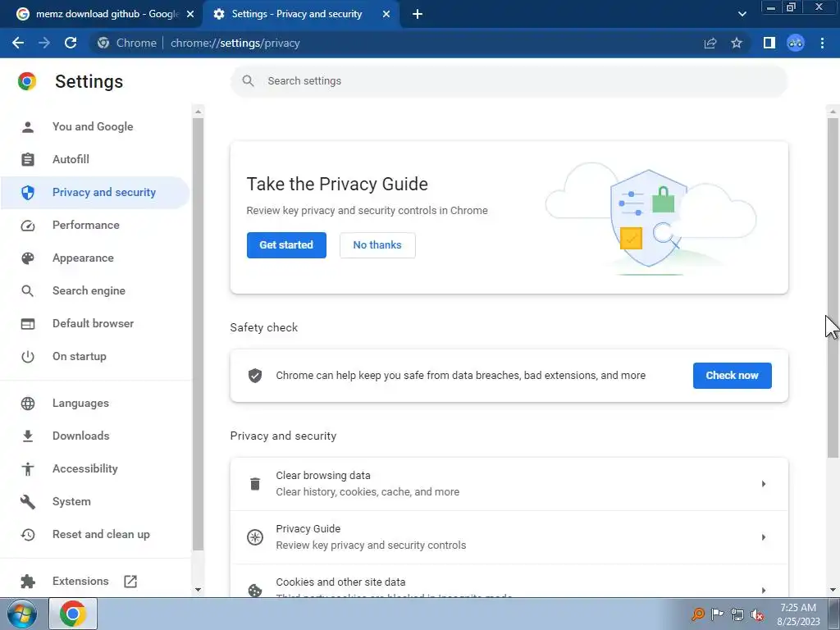This screenshot has height=630, width=840.
Task: Click the puzzle piece Extensions icon
Action: [x=28, y=582]
